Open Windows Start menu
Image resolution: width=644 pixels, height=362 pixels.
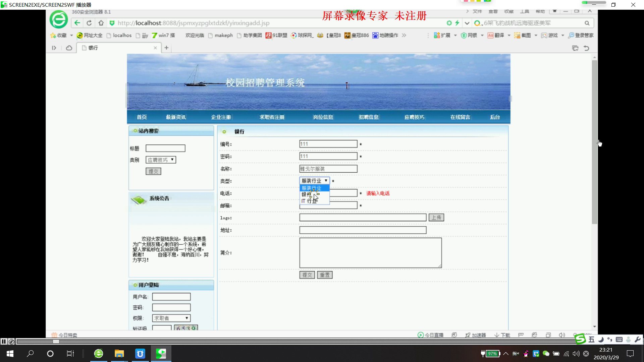(x=10, y=354)
